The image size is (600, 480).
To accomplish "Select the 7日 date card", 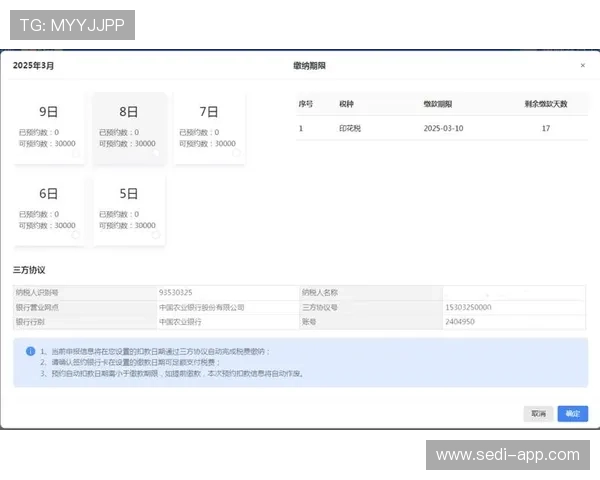I will [209, 129].
